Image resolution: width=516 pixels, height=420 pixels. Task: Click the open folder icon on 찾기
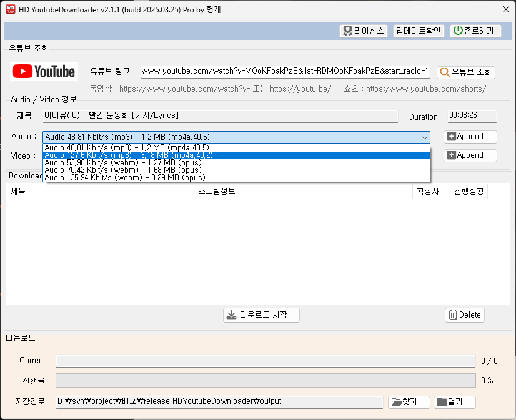coord(397,402)
